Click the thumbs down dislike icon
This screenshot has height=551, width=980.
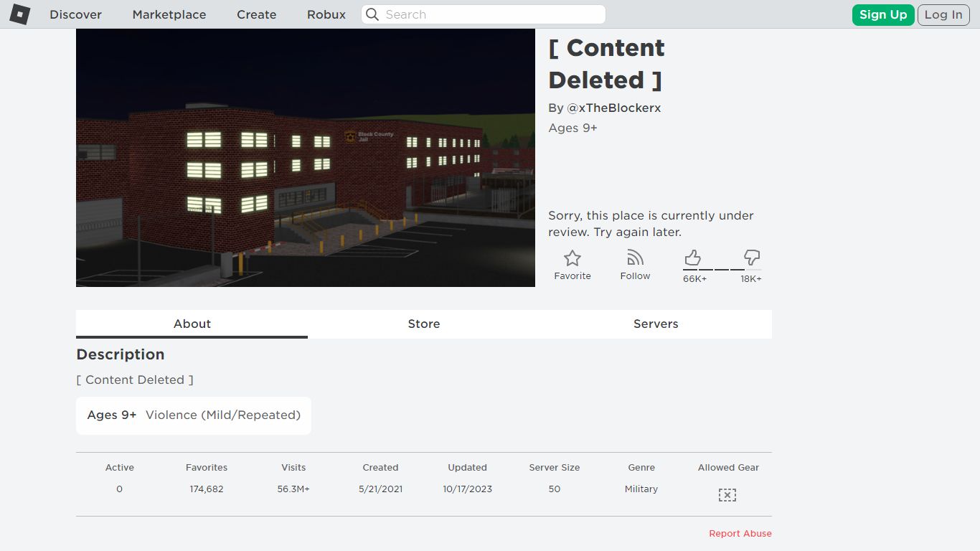752,258
